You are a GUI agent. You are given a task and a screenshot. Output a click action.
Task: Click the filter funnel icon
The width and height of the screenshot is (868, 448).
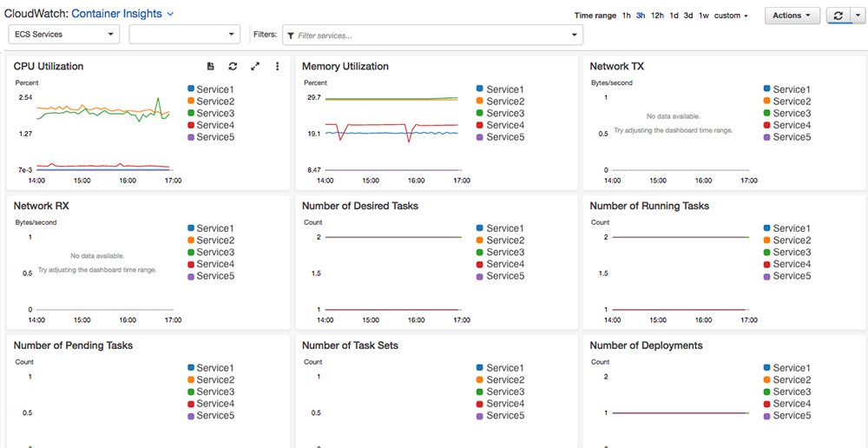[290, 35]
